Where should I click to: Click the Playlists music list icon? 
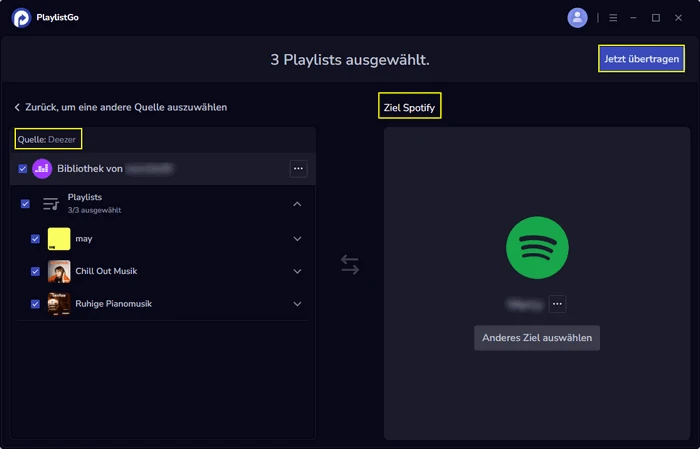pyautogui.click(x=50, y=204)
